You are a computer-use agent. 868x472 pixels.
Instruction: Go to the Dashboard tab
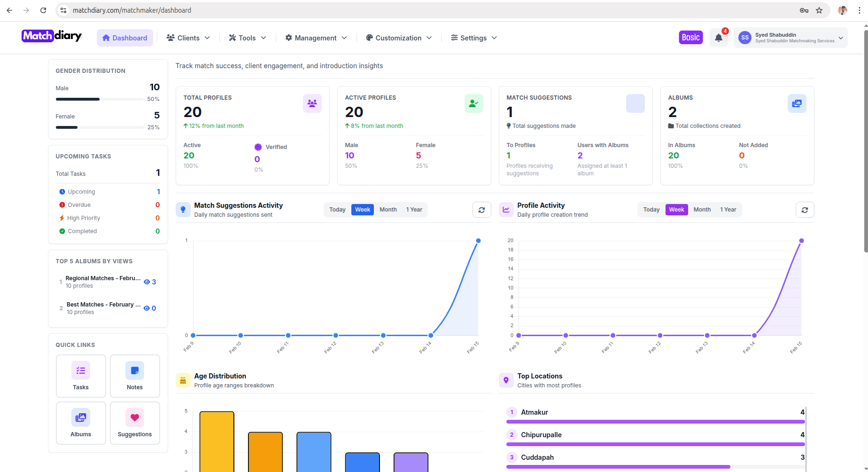pos(124,38)
